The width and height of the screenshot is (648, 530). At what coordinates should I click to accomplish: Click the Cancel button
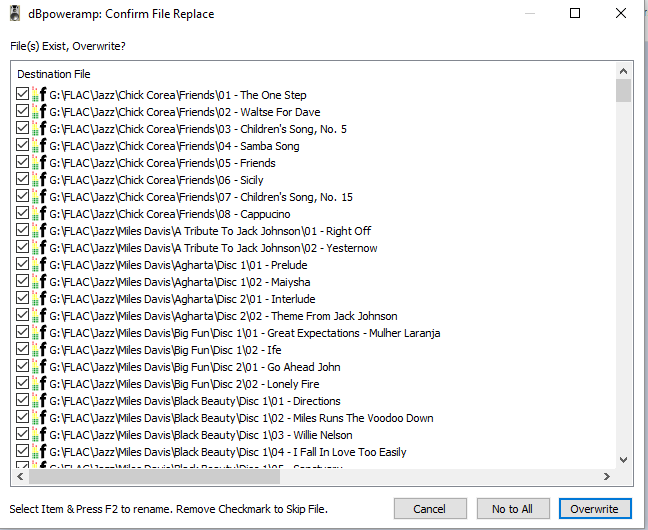tap(429, 509)
